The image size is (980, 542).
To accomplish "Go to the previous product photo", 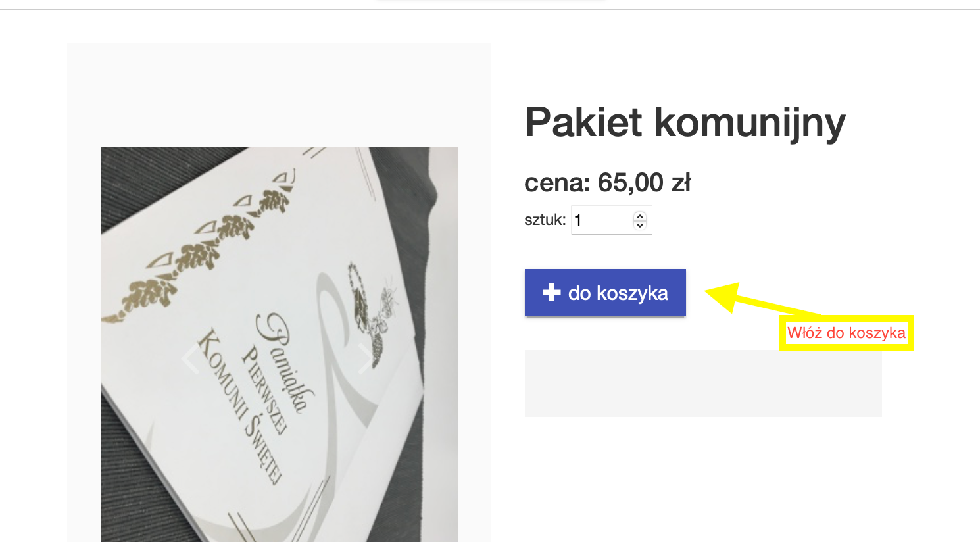I will tap(190, 359).
